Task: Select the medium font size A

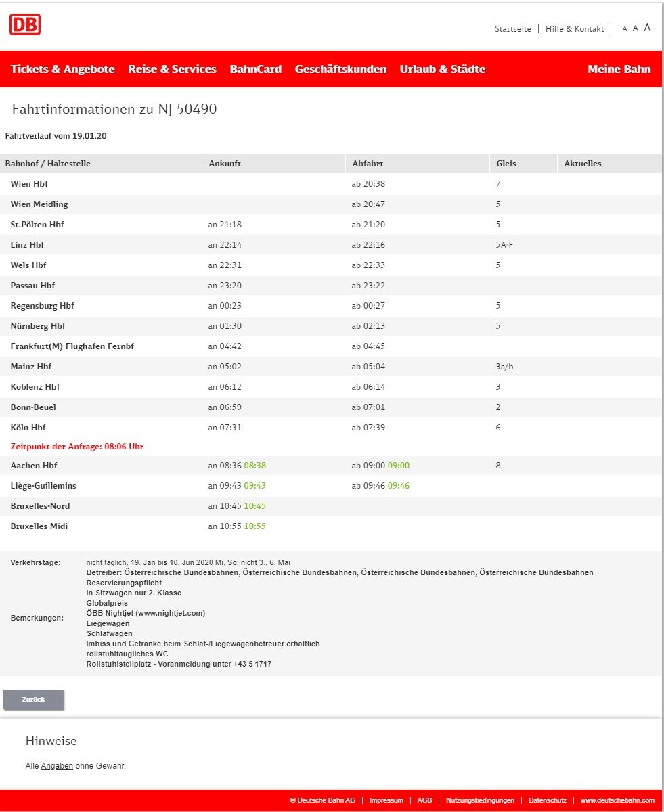Action: point(636,28)
